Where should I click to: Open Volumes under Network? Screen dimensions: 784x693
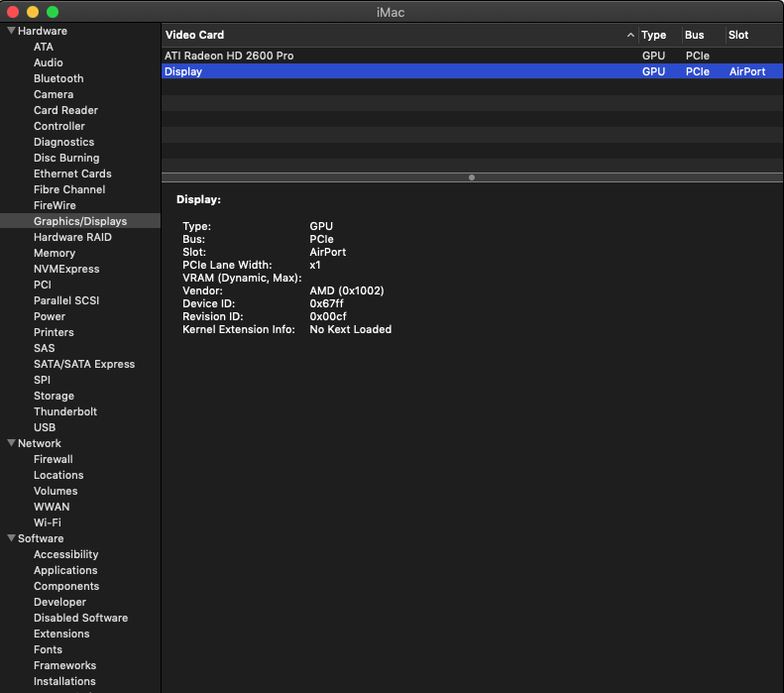point(56,491)
